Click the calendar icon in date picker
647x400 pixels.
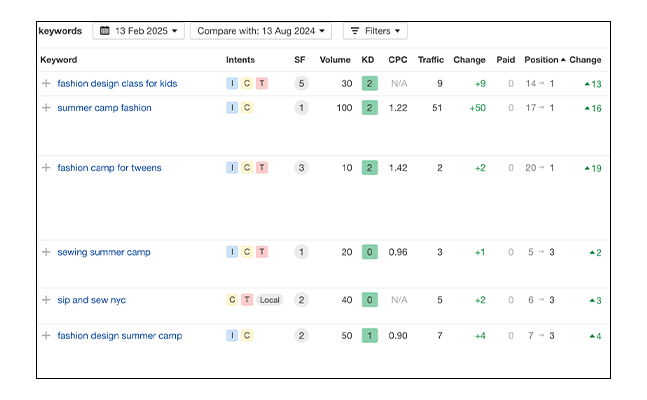105,31
